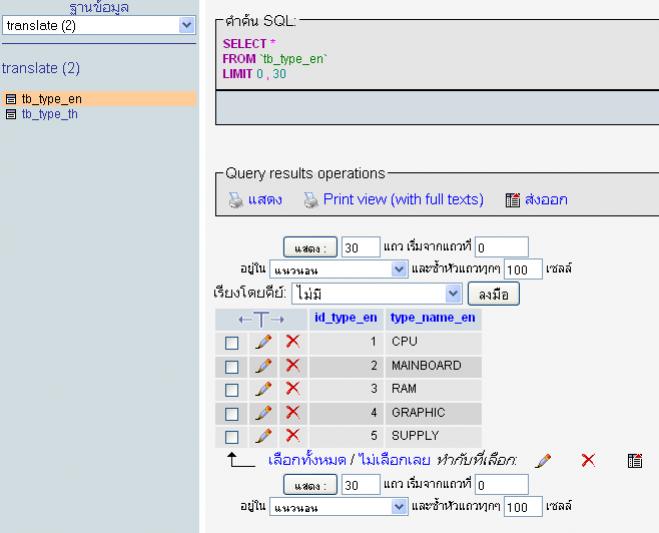
Task: Open the lower แนวนอน display mode dropdown
Action: pyautogui.click(x=339, y=507)
